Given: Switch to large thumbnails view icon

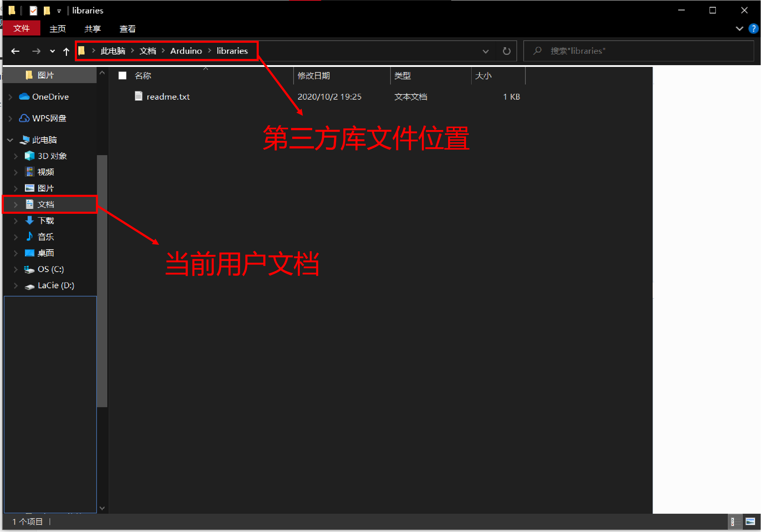Looking at the screenshot, I should (x=750, y=522).
